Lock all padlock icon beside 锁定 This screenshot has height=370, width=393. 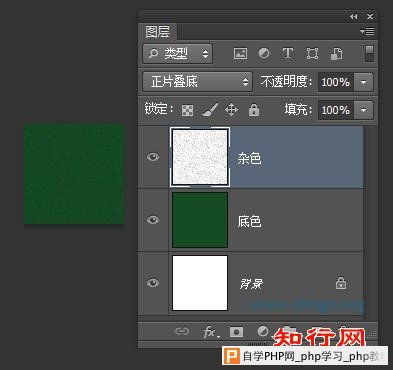click(254, 109)
